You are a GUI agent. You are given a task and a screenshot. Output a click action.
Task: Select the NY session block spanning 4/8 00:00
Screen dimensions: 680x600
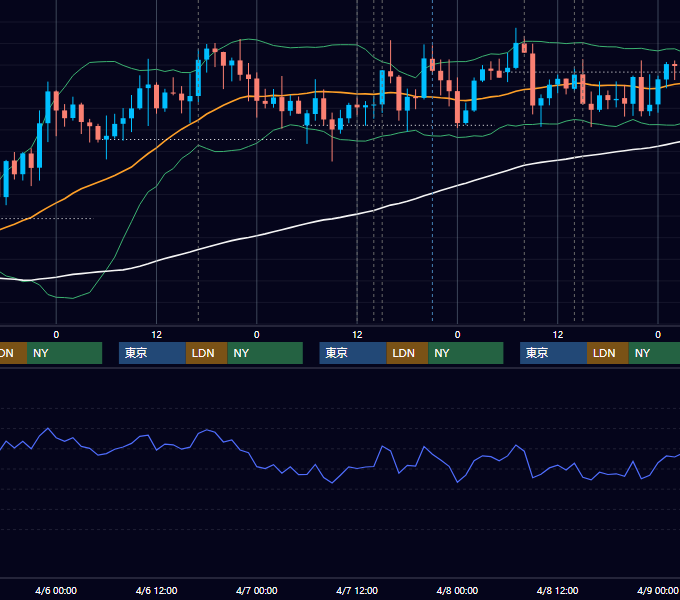click(x=466, y=353)
